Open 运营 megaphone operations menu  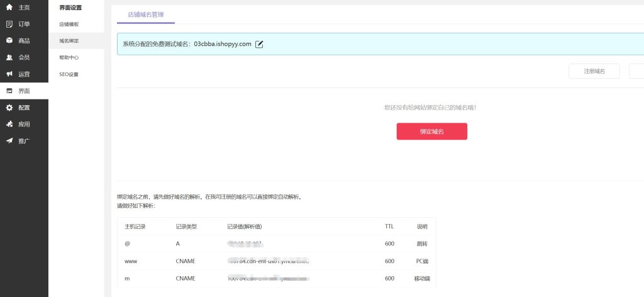(x=9, y=74)
